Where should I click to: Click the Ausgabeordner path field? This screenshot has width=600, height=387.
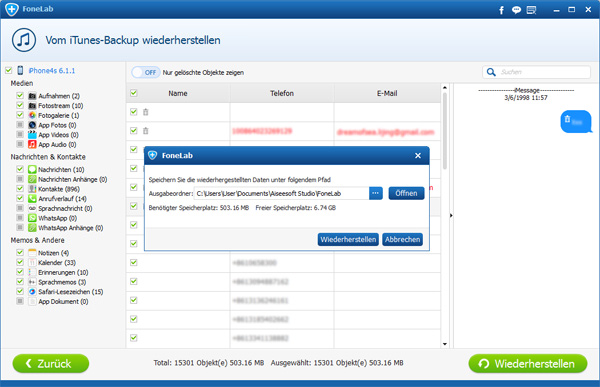(282, 193)
